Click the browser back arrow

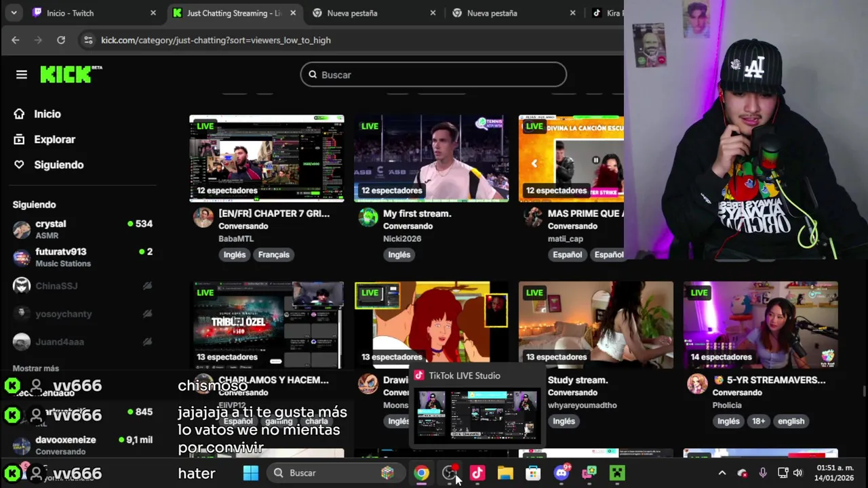click(15, 40)
